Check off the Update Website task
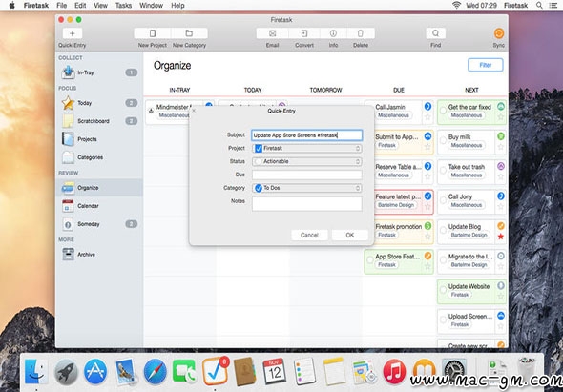The image size is (563, 392). coord(444,290)
